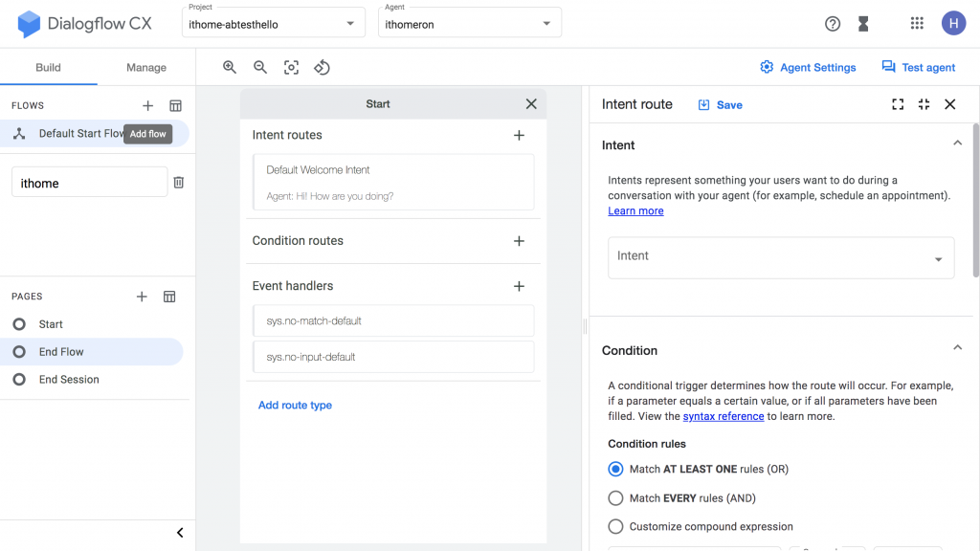Open the Google apps grid icon

point(917,23)
